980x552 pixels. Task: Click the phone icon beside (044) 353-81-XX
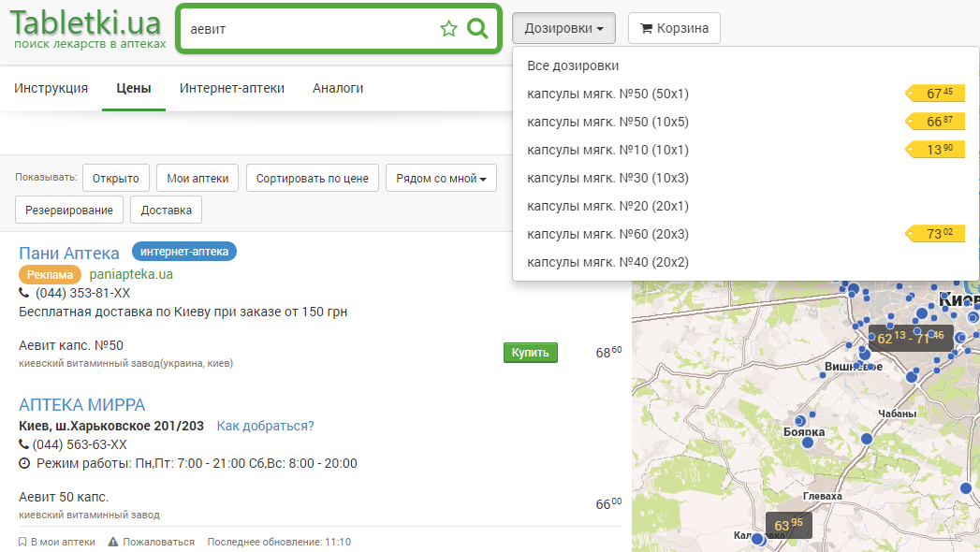(23, 293)
